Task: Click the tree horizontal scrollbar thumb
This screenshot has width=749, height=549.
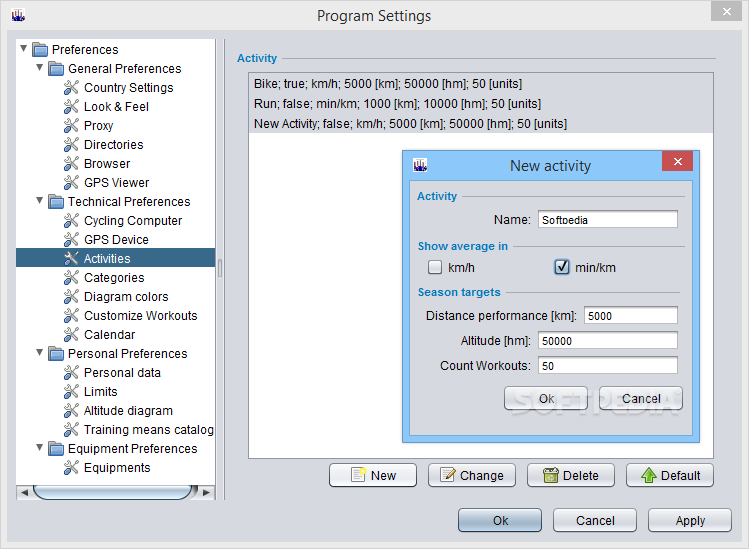Action: pos(113,492)
